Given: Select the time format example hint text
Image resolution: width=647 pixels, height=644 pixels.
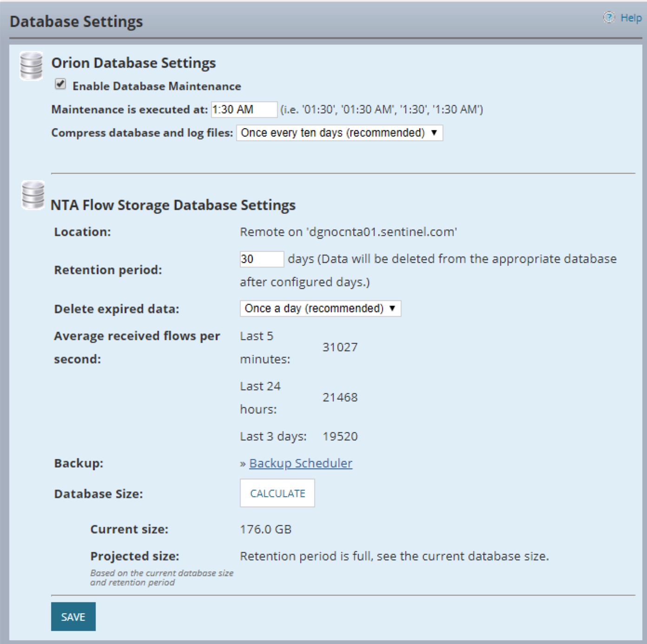Looking at the screenshot, I should tap(382, 110).
